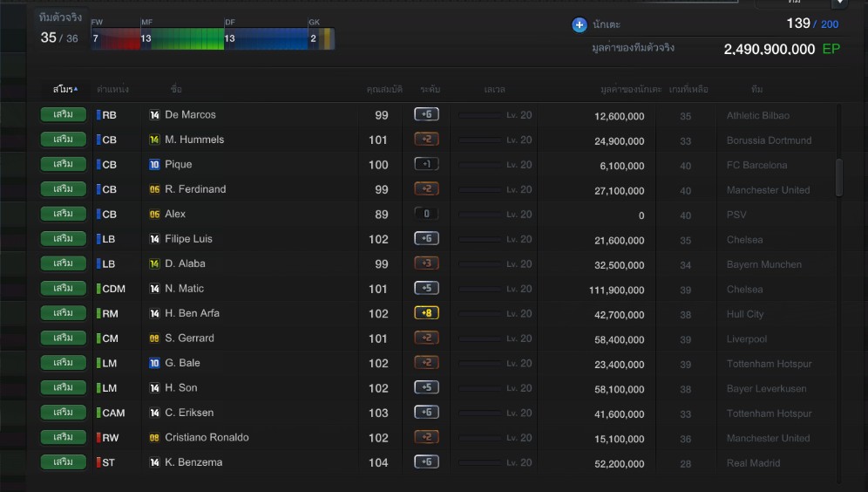Sort by the ระดับ grade column header
Viewport: 868px width, 492px height.
431,89
